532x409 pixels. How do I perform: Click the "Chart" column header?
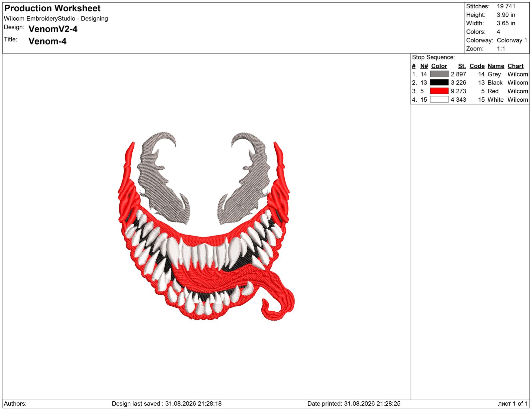pos(515,66)
